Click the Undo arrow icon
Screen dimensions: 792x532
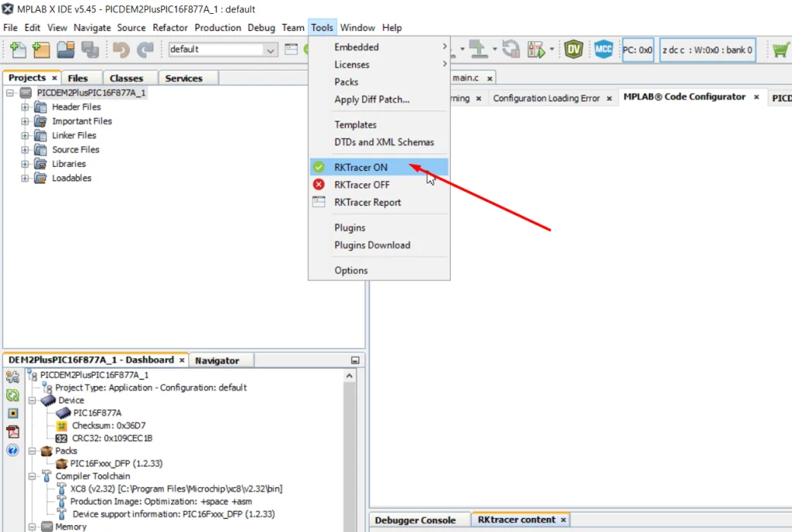[121, 49]
